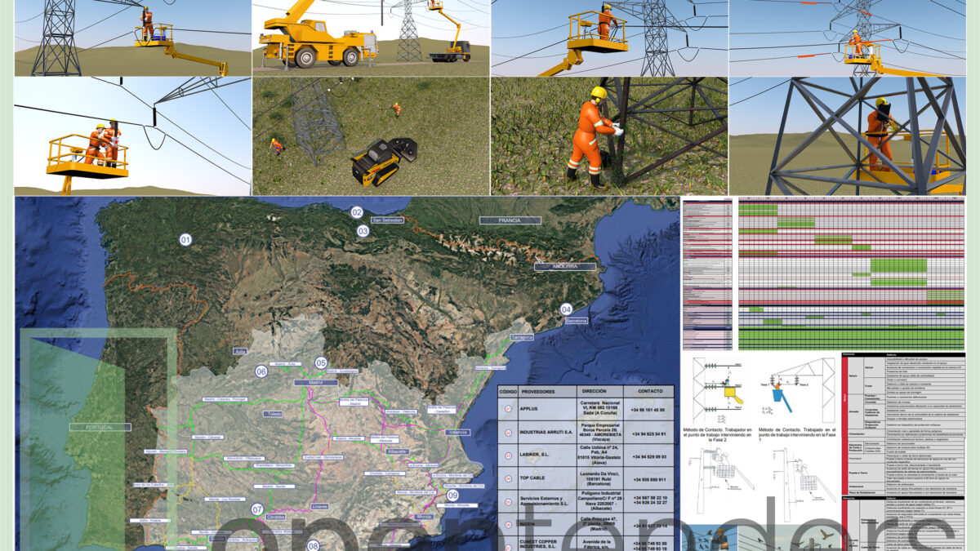
Task: Click the San Sebastian map label
Action: [387, 220]
